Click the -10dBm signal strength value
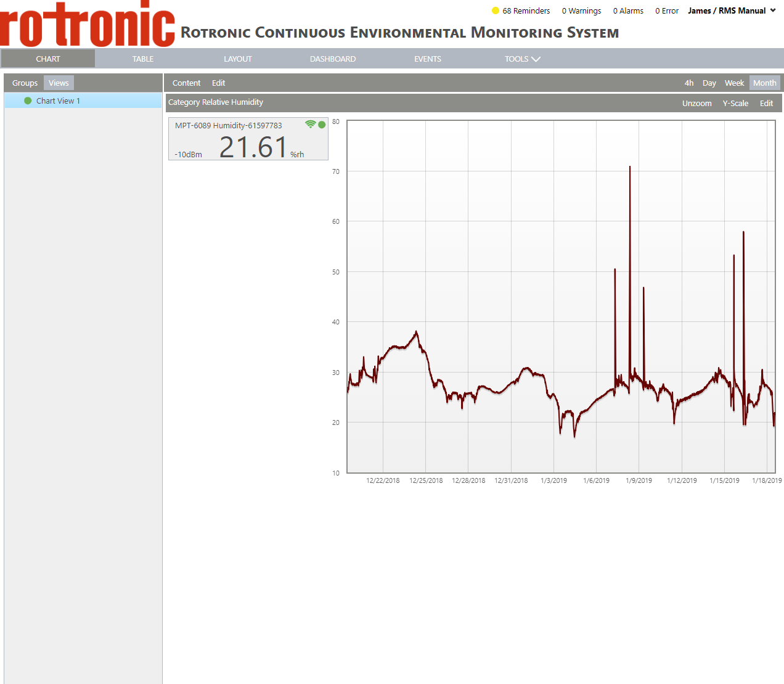The height and width of the screenshot is (684, 784). click(x=189, y=155)
